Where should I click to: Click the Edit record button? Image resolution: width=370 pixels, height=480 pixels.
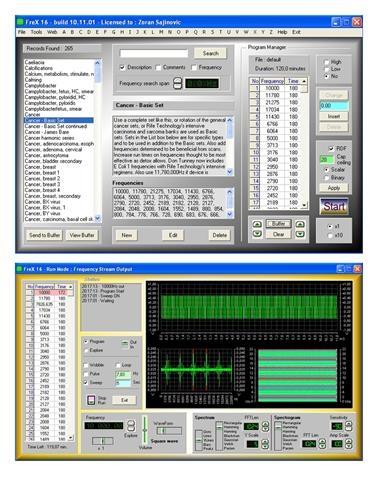[173, 235]
